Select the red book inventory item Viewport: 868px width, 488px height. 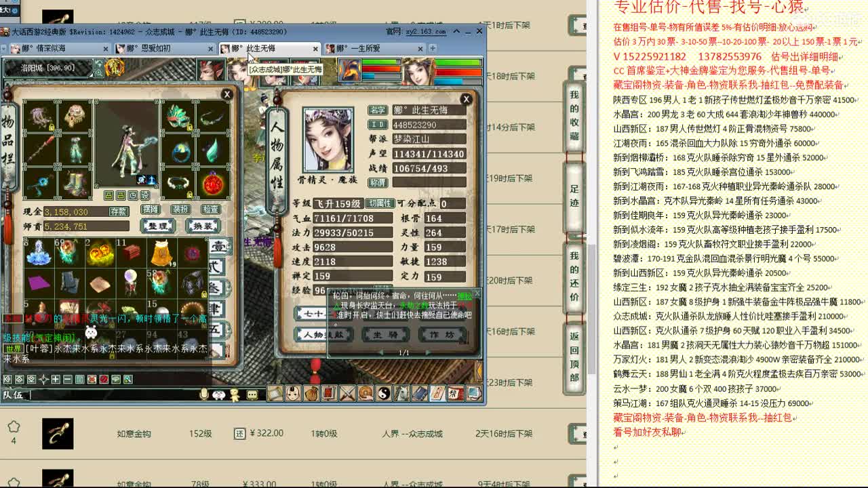tap(131, 253)
